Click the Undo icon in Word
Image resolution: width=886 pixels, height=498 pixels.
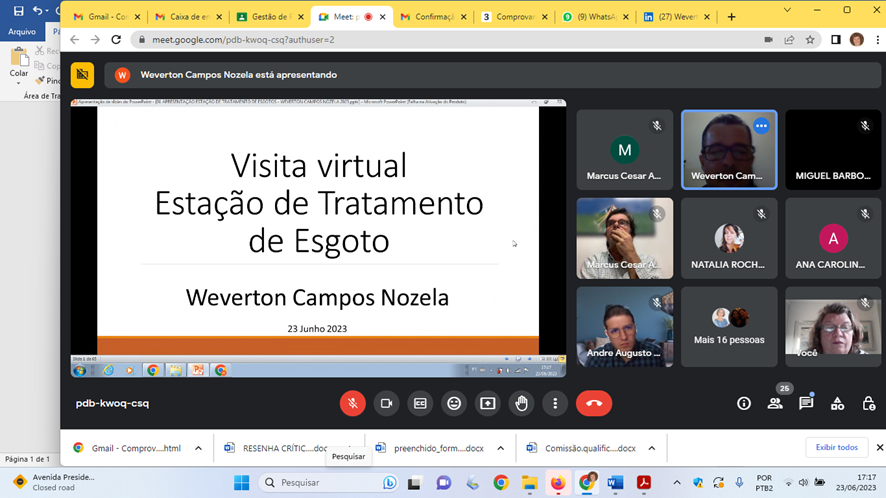point(37,11)
